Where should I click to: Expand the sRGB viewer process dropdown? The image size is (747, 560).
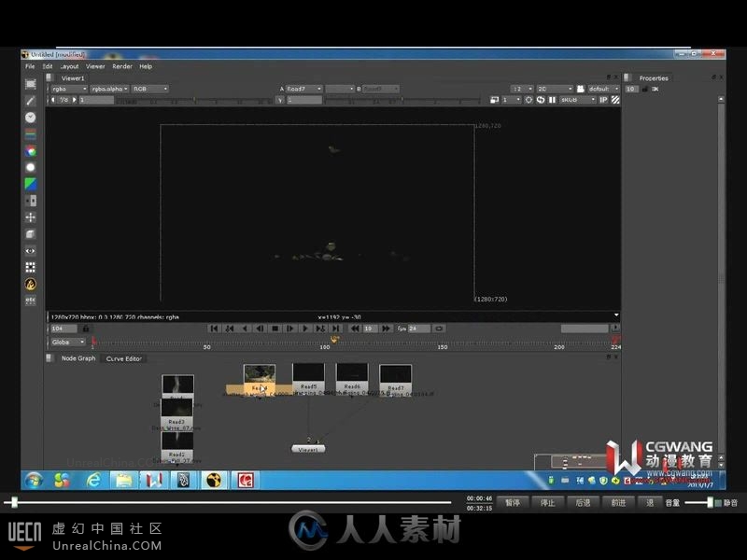pyautogui.click(x=578, y=100)
